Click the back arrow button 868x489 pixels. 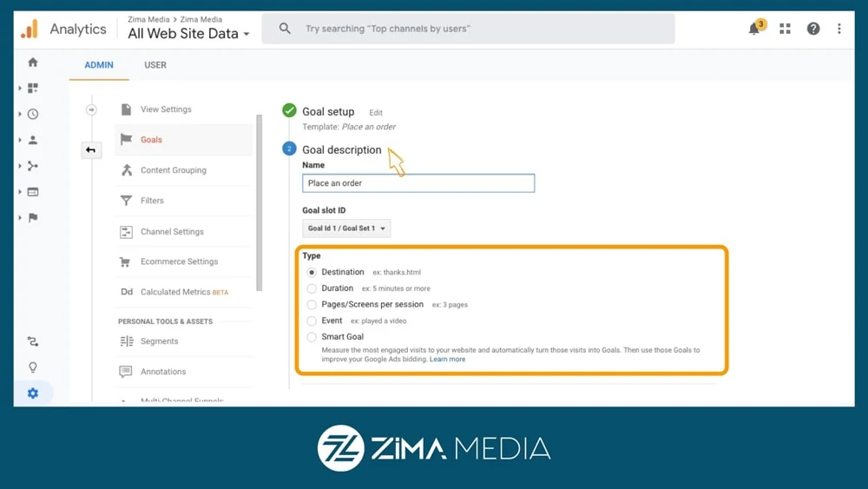click(x=90, y=150)
